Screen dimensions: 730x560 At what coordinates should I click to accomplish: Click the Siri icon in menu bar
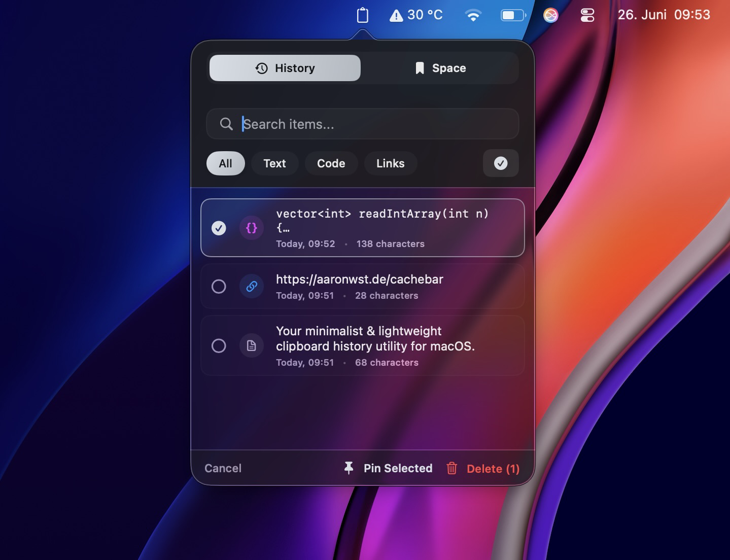(x=550, y=15)
